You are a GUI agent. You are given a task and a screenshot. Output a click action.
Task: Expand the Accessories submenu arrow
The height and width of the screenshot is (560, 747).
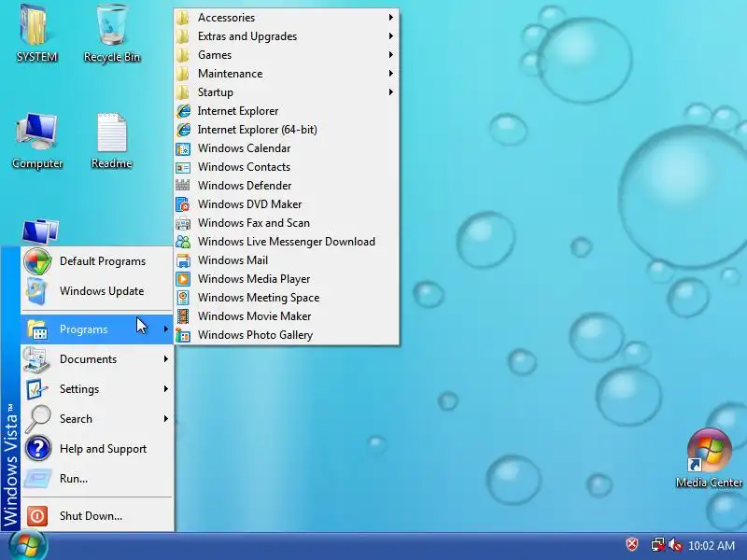(x=390, y=17)
